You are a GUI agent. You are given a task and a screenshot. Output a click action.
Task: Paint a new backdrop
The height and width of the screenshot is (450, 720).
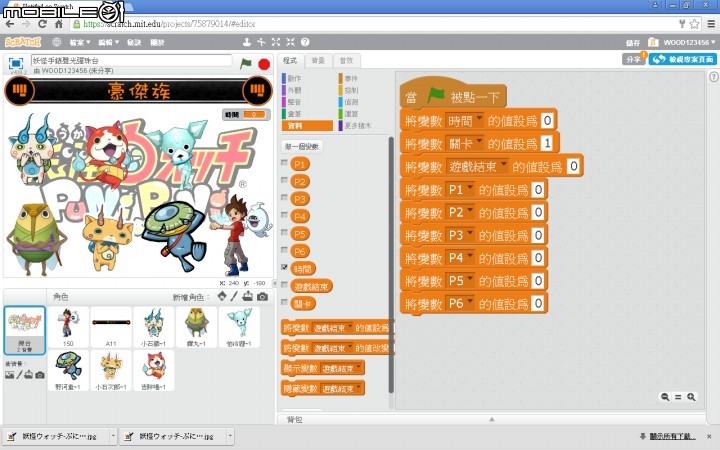click(x=19, y=375)
